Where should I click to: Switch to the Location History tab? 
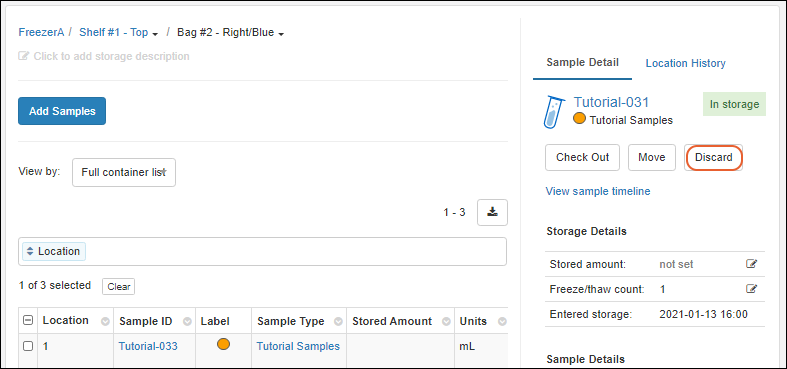click(x=686, y=63)
